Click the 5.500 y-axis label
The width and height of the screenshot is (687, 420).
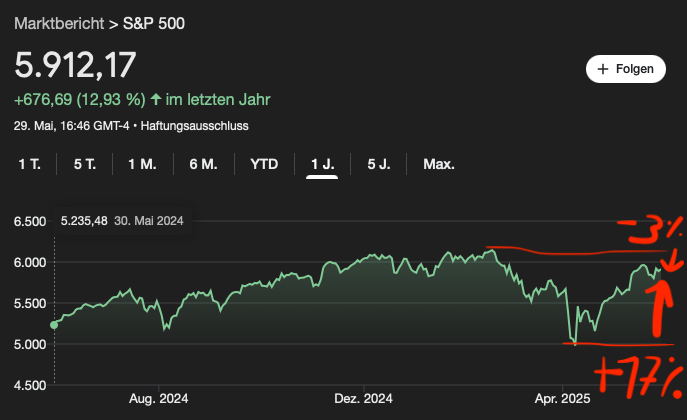(x=30, y=304)
